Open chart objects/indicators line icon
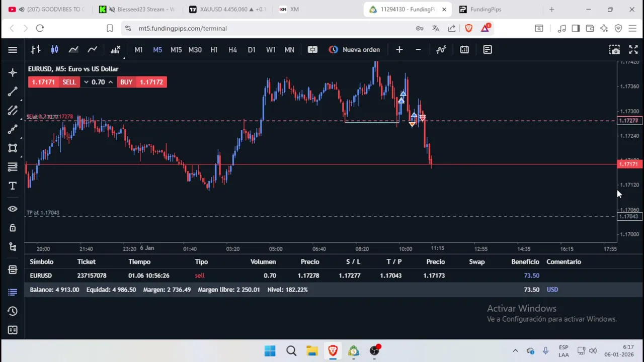Image resolution: width=644 pixels, height=362 pixels. pos(441,50)
